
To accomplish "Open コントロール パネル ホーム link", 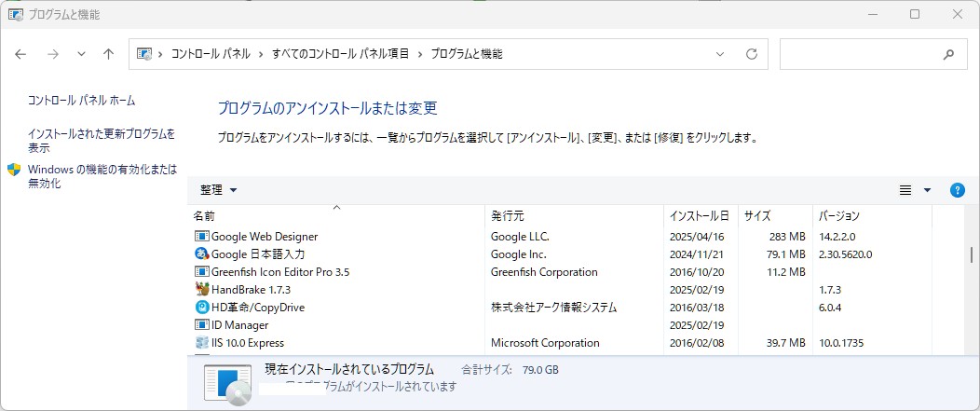I will pyautogui.click(x=82, y=100).
